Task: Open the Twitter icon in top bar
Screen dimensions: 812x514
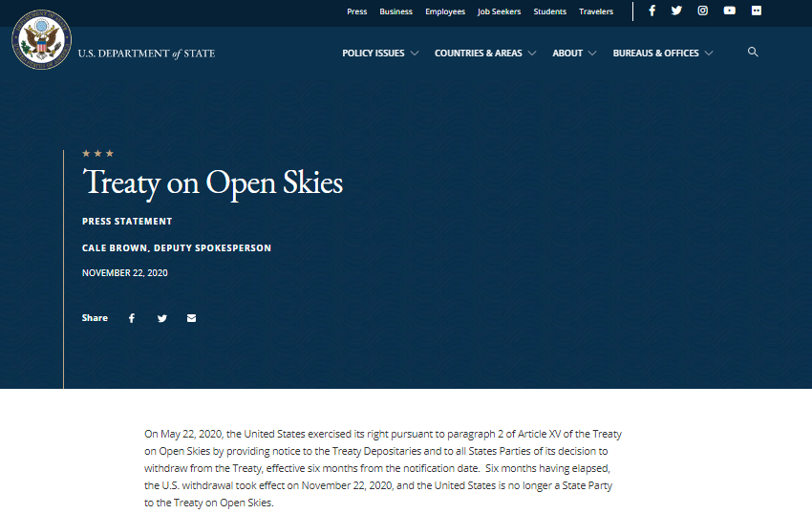Action: 676,11
